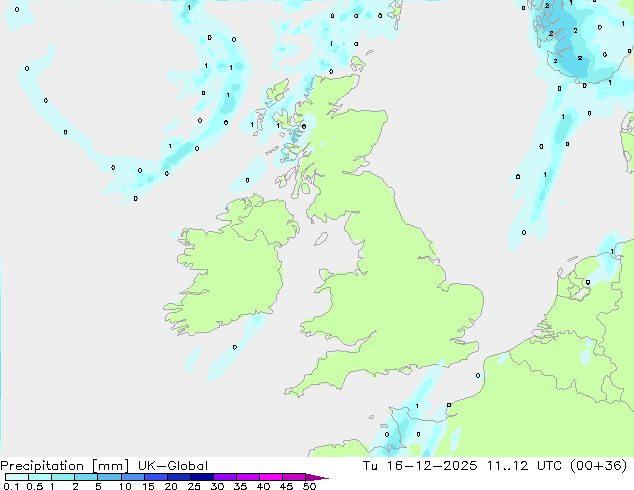Click the "5" legend scale label
This screenshot has height=490, width=634.
point(98,486)
